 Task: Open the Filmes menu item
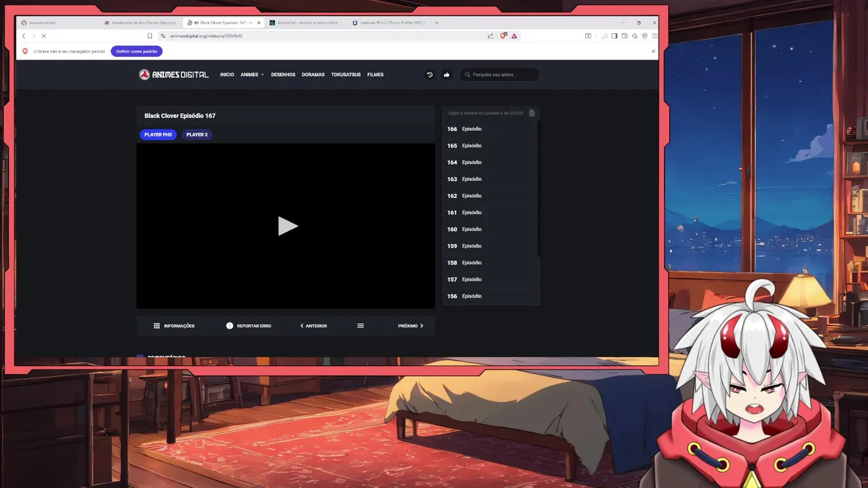pyautogui.click(x=375, y=75)
